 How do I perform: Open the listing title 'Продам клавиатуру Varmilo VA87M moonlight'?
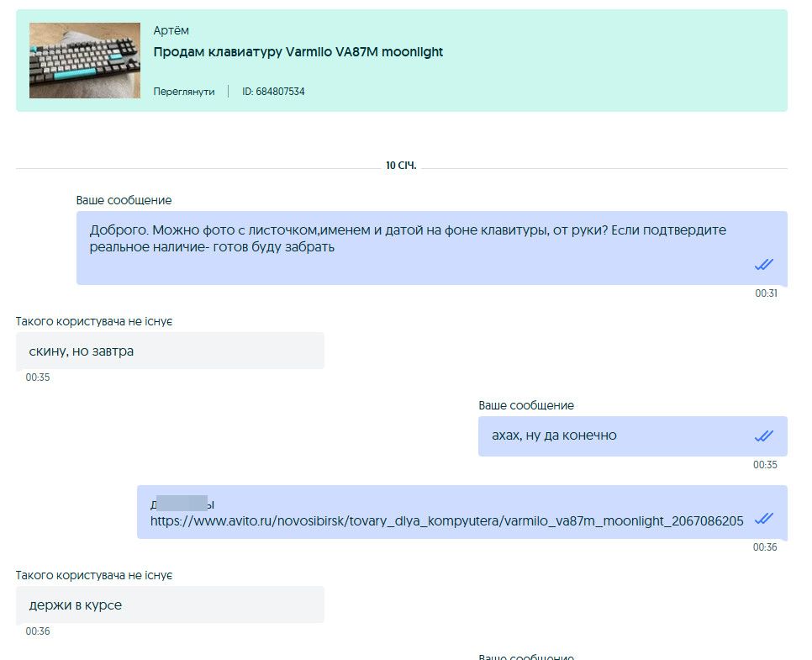pos(298,52)
